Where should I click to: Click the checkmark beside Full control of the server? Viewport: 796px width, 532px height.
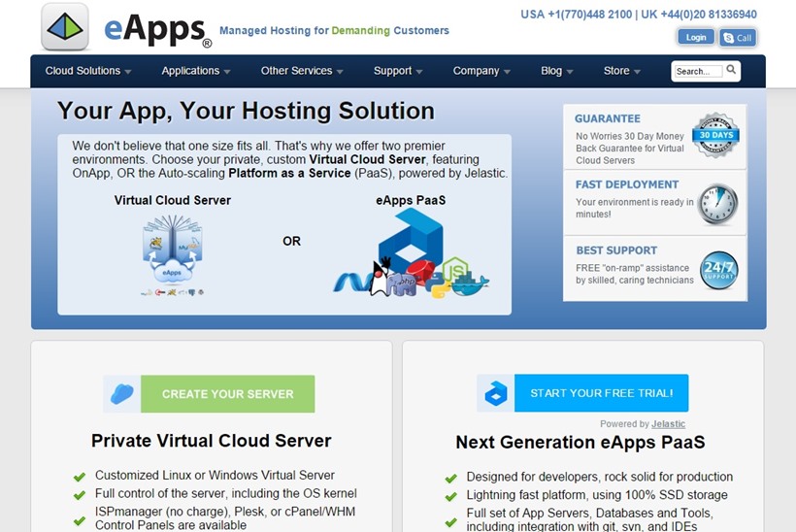click(x=80, y=495)
